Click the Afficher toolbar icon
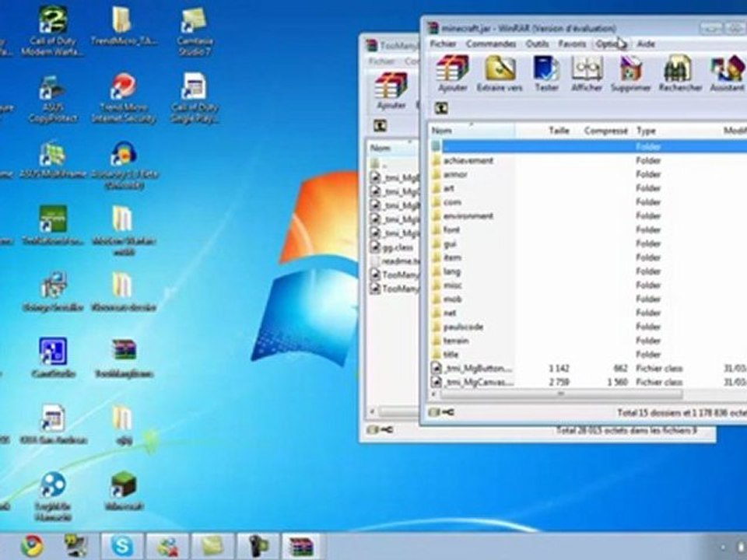747x560 pixels. pyautogui.click(x=587, y=73)
